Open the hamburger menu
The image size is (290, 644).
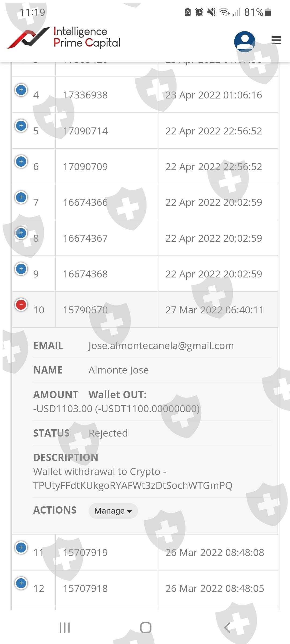point(276,40)
